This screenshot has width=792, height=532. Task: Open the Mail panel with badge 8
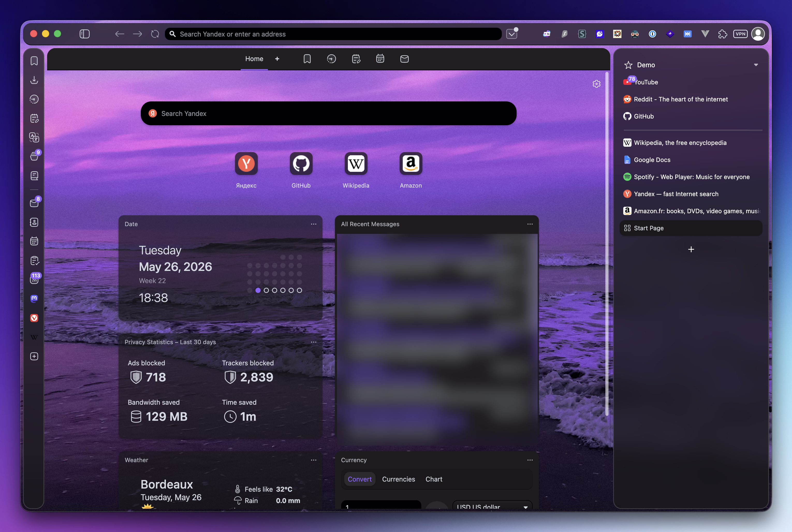pyautogui.click(x=34, y=203)
